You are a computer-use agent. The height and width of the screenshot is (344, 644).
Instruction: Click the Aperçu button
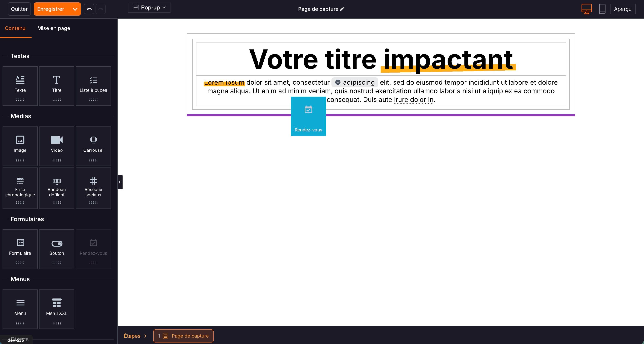tap(623, 9)
